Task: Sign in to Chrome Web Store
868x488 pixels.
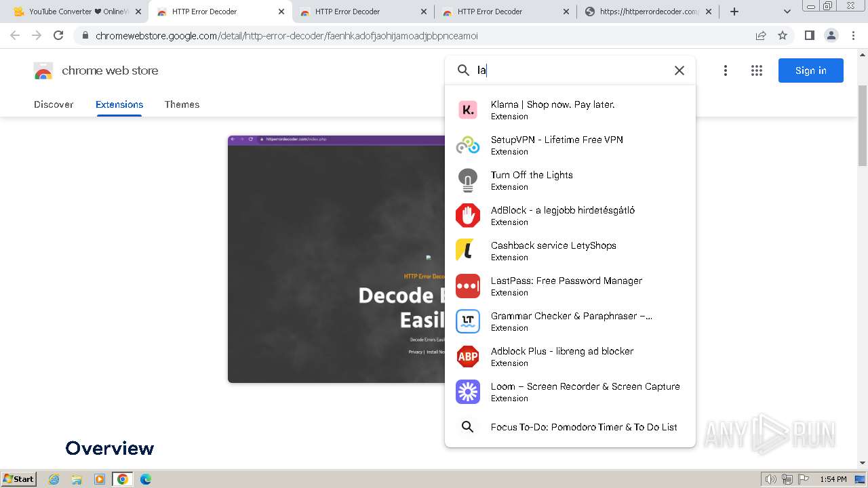Action: click(810, 70)
